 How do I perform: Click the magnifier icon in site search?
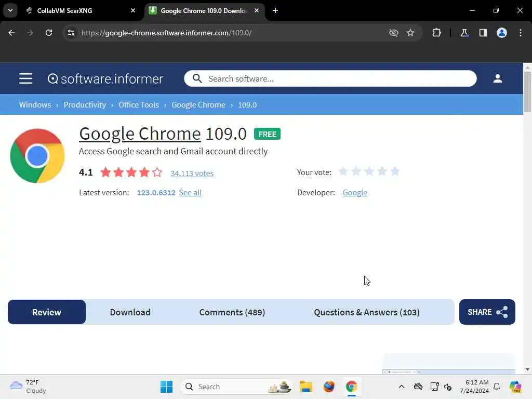[197, 78]
